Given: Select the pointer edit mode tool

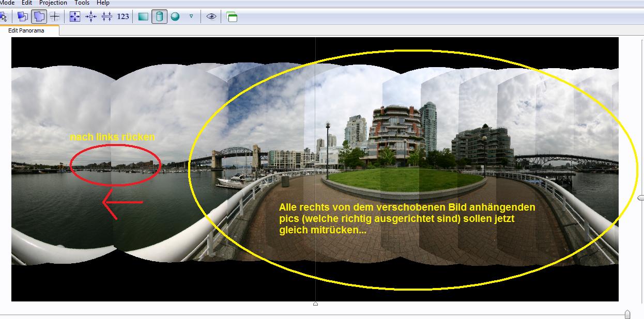Looking at the screenshot, I should tap(3, 17).
